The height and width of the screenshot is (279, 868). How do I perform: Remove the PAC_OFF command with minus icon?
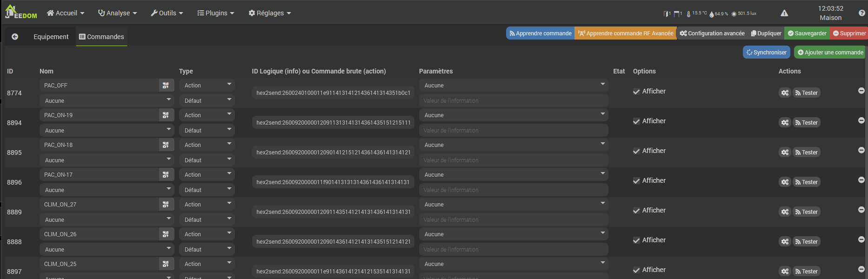tap(861, 91)
